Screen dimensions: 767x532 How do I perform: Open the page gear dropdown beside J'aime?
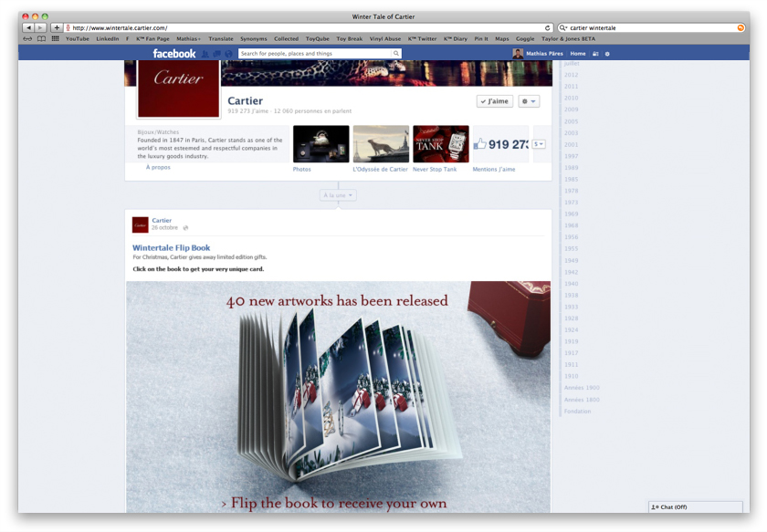point(529,101)
